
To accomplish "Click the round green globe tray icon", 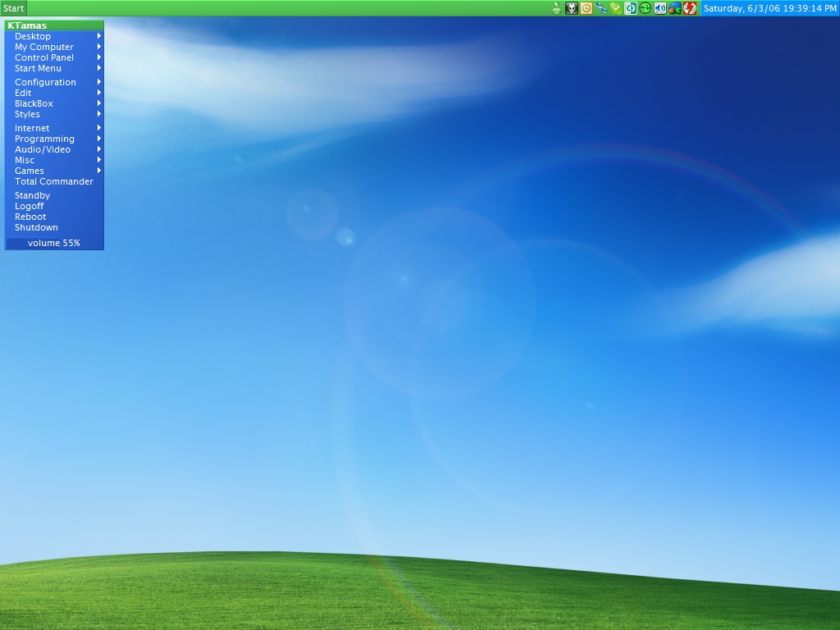I will click(646, 8).
